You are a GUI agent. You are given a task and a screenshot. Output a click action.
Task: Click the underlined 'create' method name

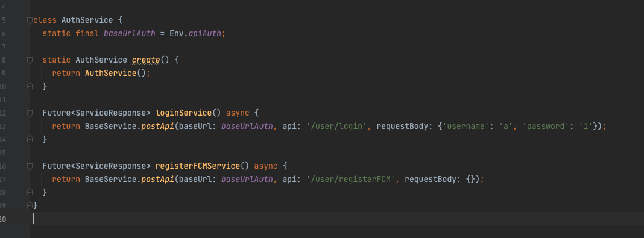(146, 60)
